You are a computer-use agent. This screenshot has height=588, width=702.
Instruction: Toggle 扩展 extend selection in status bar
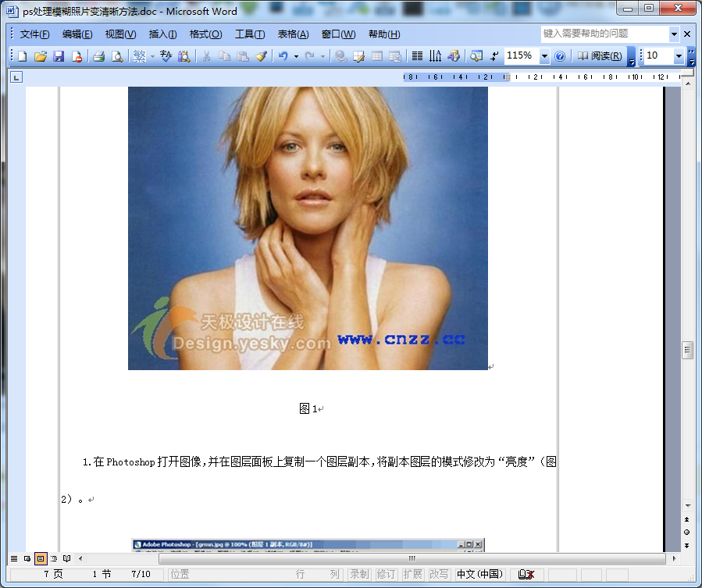(x=412, y=574)
